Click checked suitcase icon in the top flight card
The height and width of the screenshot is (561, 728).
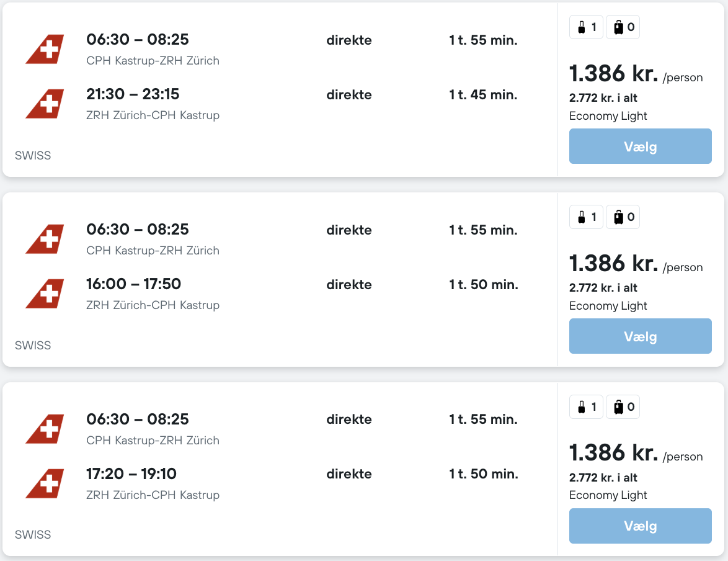pos(618,27)
